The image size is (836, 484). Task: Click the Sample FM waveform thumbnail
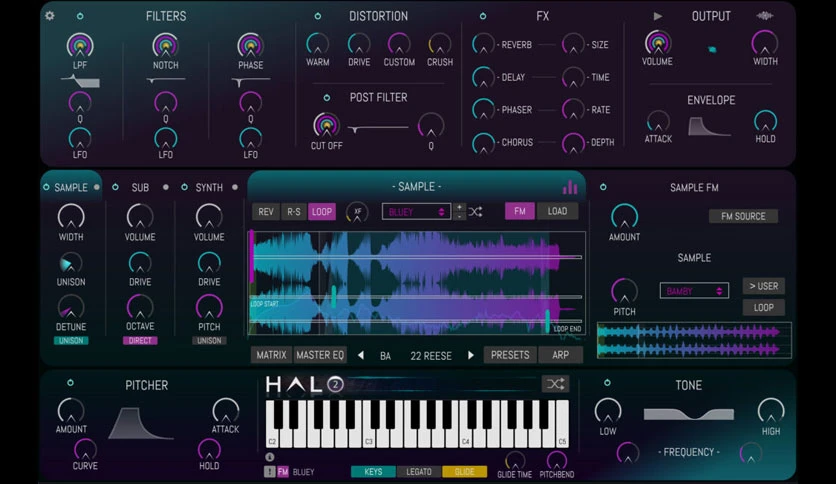694,341
